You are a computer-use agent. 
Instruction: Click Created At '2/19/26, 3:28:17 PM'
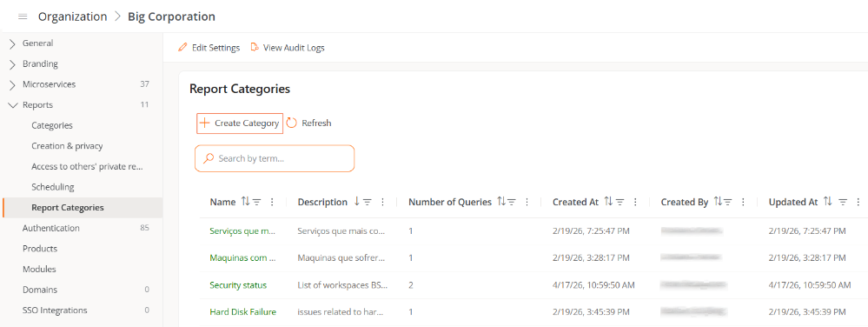[591, 257]
